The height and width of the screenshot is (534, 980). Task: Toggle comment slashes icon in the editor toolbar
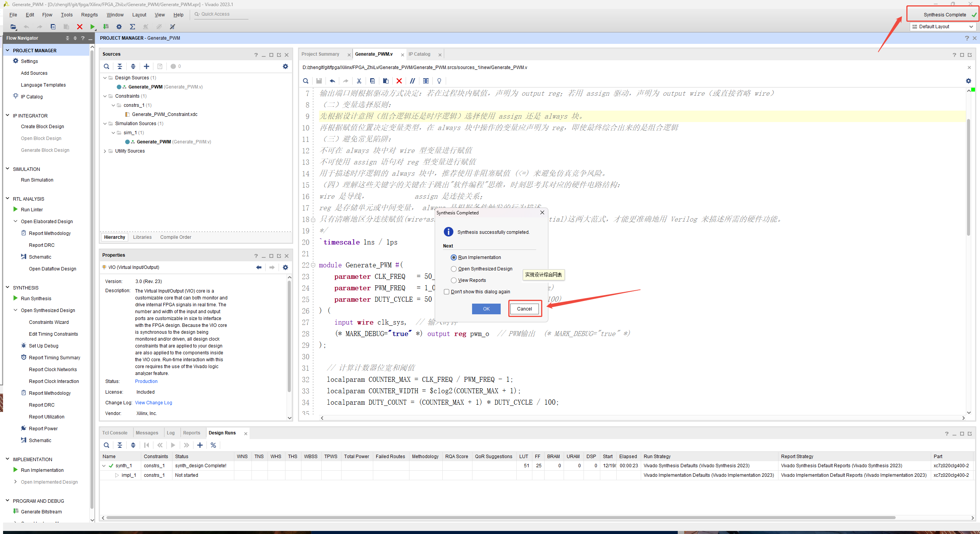click(413, 81)
